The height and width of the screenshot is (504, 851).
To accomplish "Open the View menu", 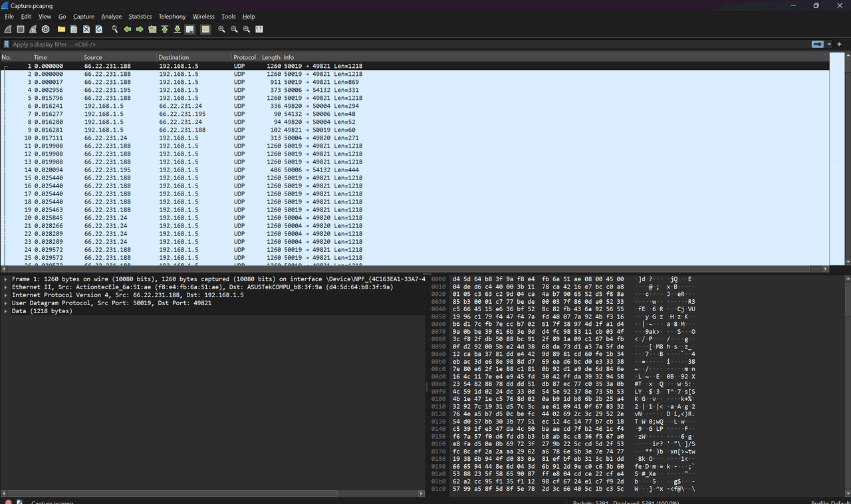I will tap(45, 17).
